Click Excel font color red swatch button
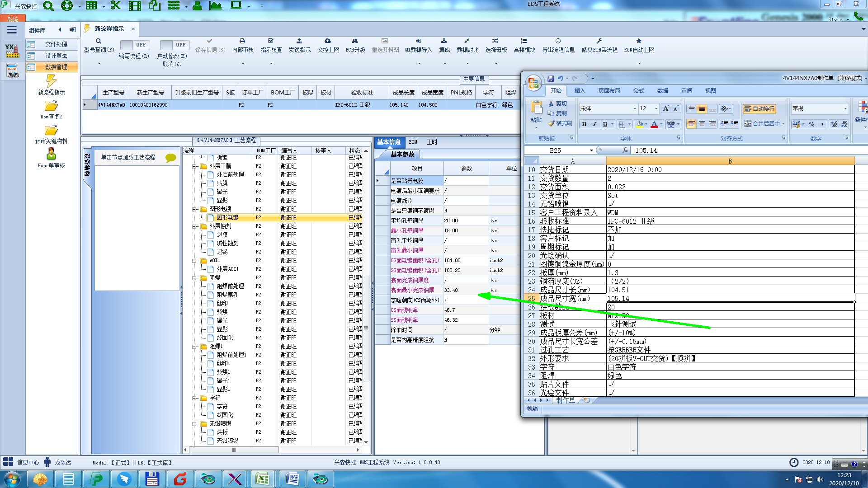This screenshot has height=488, width=868. [x=654, y=124]
